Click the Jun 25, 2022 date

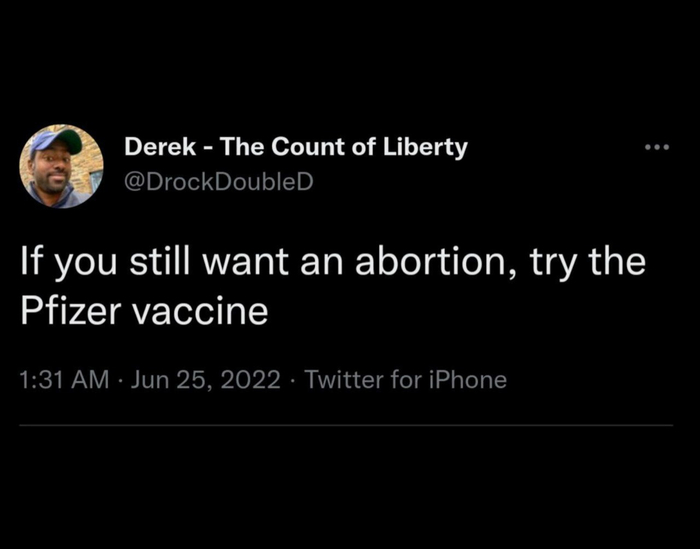click(x=205, y=380)
